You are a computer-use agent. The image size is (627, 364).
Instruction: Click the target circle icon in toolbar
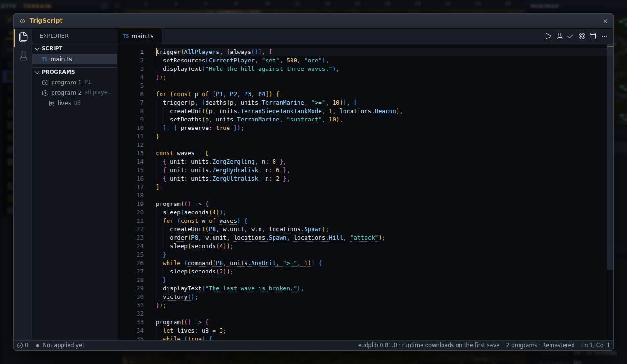[582, 36]
